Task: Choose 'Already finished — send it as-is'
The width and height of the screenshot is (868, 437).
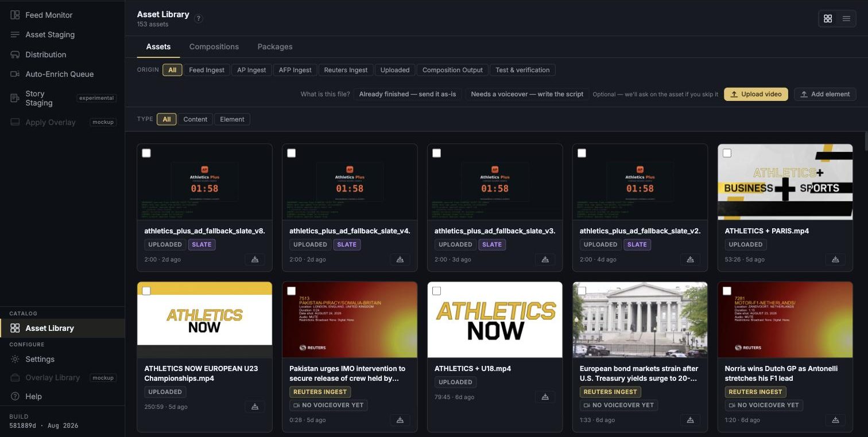Action: (408, 94)
